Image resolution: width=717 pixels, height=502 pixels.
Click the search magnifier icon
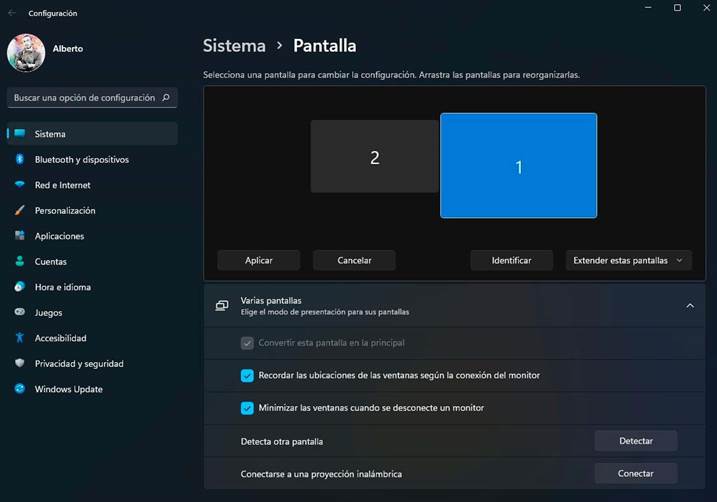click(166, 97)
